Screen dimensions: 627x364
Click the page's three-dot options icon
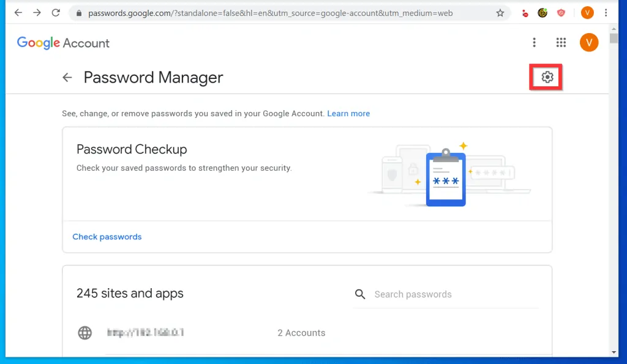[x=534, y=42]
